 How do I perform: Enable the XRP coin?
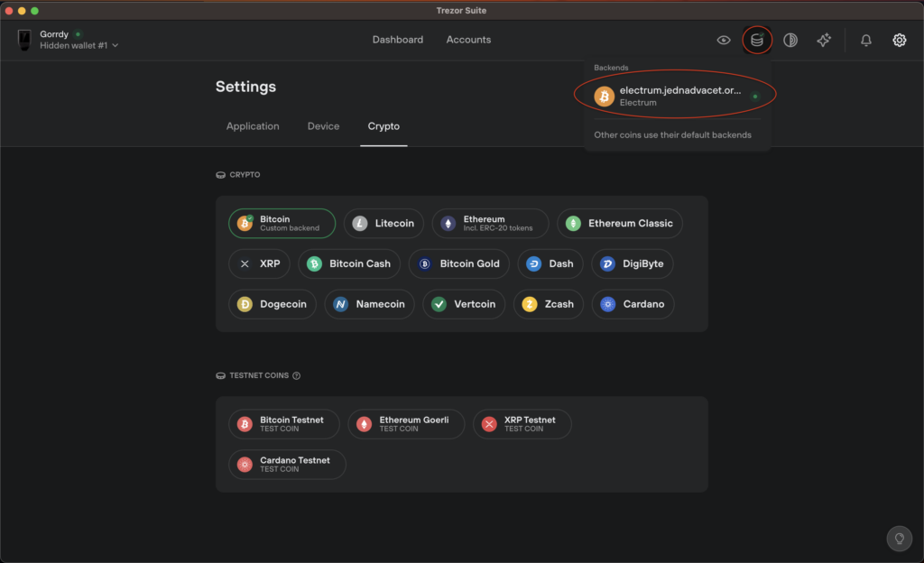pyautogui.click(x=259, y=263)
